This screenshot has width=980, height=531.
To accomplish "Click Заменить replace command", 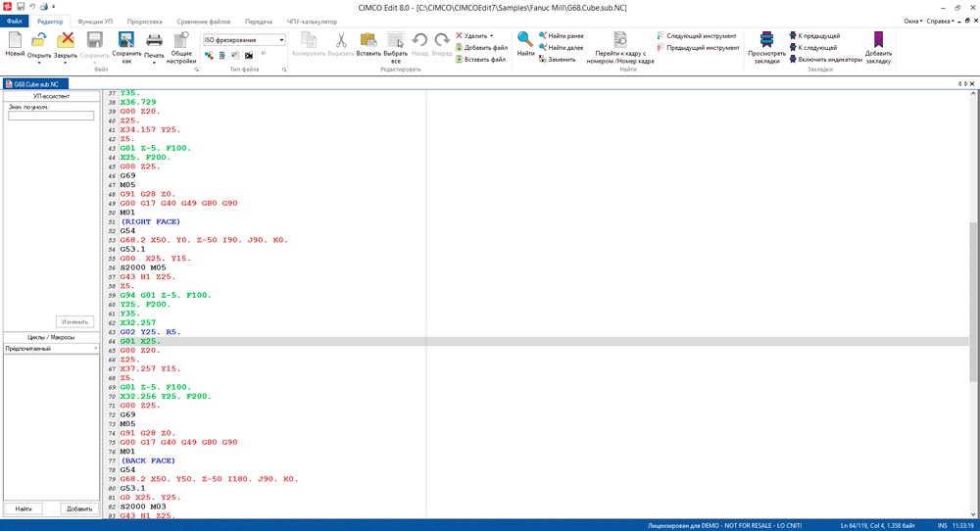I will [x=558, y=60].
